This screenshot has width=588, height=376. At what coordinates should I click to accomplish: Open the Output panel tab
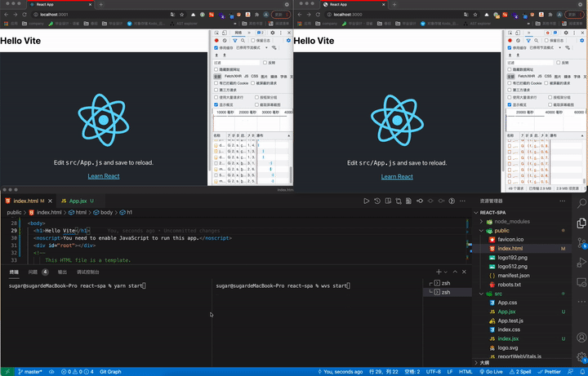coord(62,272)
